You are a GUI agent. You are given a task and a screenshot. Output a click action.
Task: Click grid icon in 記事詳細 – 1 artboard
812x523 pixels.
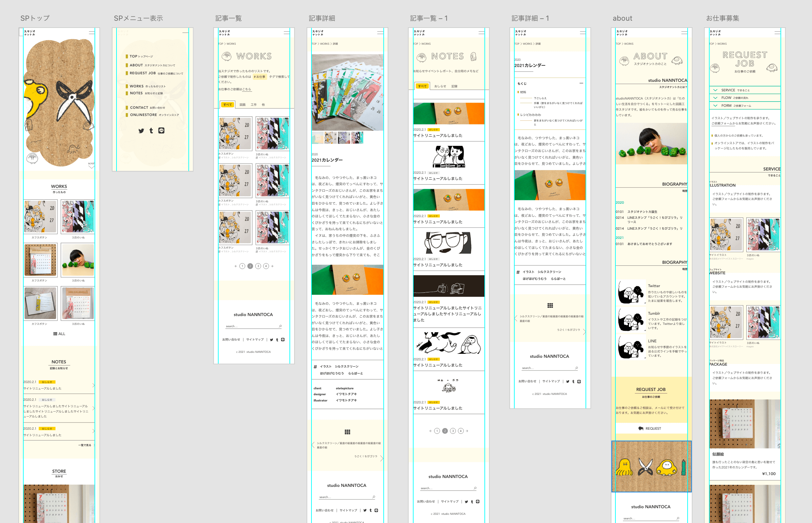[x=550, y=305]
